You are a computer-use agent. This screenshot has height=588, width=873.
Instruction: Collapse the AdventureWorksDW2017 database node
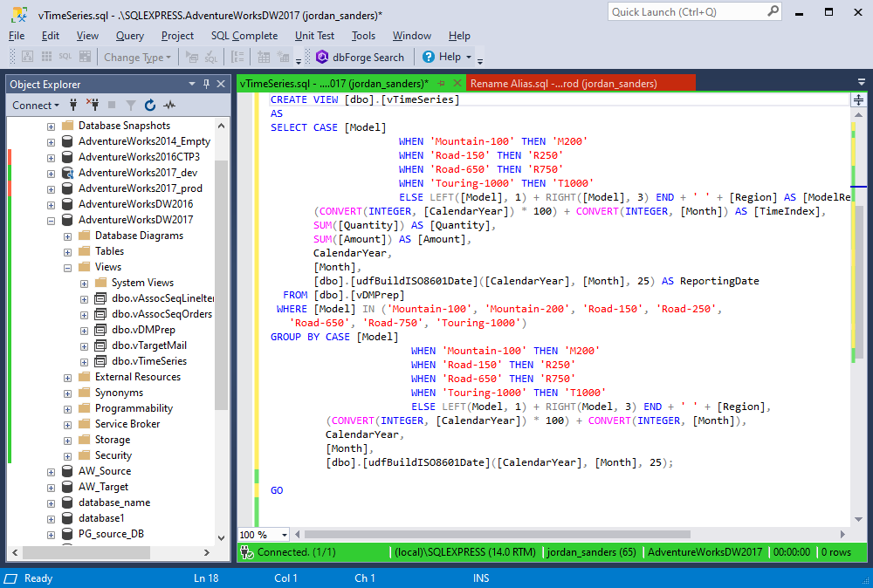tap(51, 221)
